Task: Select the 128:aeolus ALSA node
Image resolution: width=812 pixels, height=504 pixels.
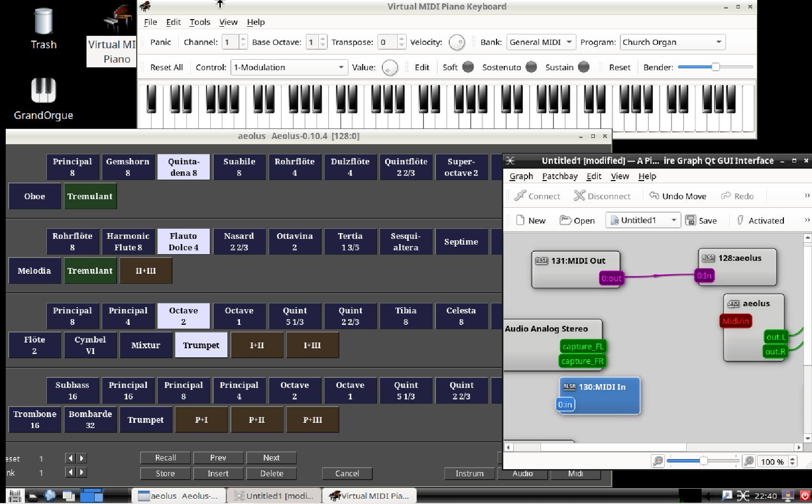Action: click(x=737, y=267)
